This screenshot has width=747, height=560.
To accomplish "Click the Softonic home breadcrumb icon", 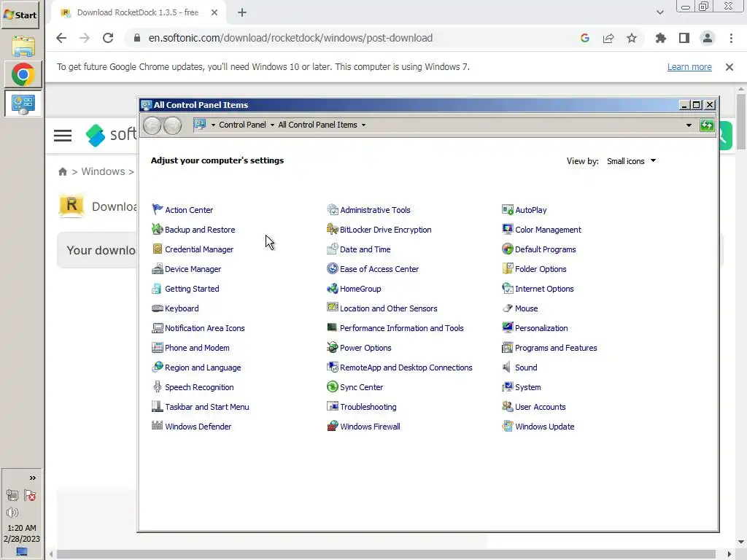I will click(x=63, y=171).
